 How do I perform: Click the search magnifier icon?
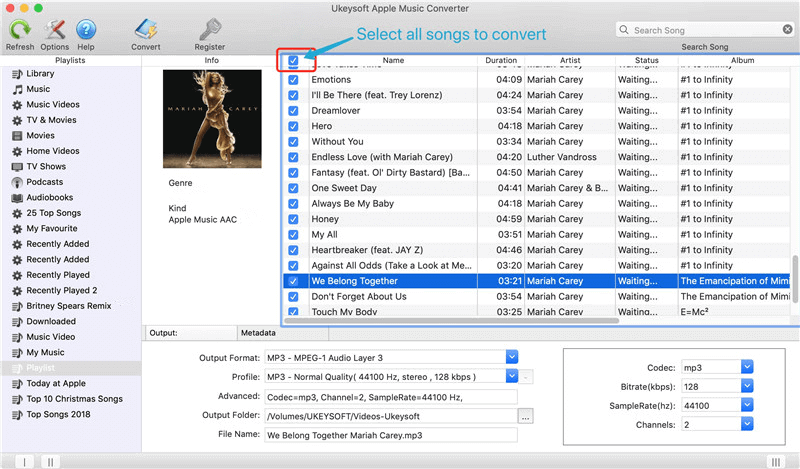tap(624, 30)
